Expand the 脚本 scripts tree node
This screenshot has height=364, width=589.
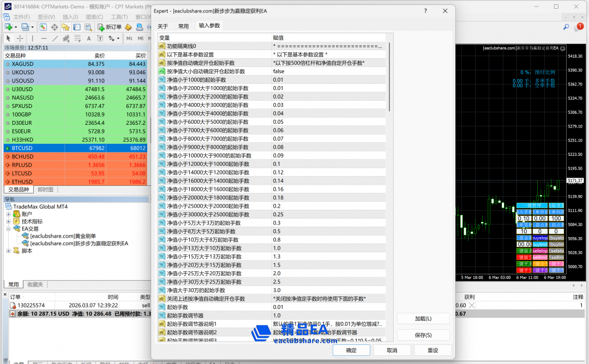tap(9, 251)
